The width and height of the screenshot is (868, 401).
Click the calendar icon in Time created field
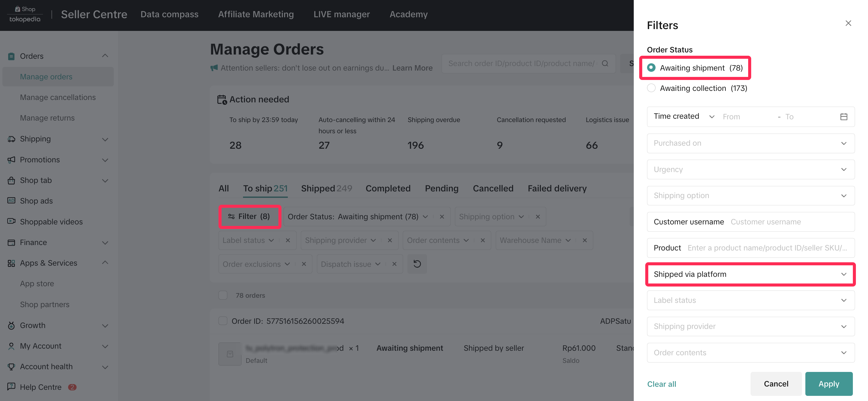[843, 117]
